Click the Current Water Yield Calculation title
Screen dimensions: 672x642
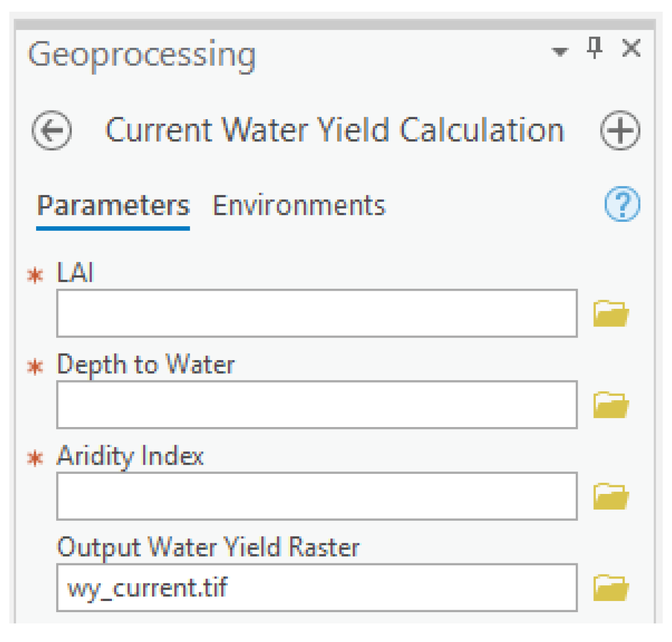[335, 130]
